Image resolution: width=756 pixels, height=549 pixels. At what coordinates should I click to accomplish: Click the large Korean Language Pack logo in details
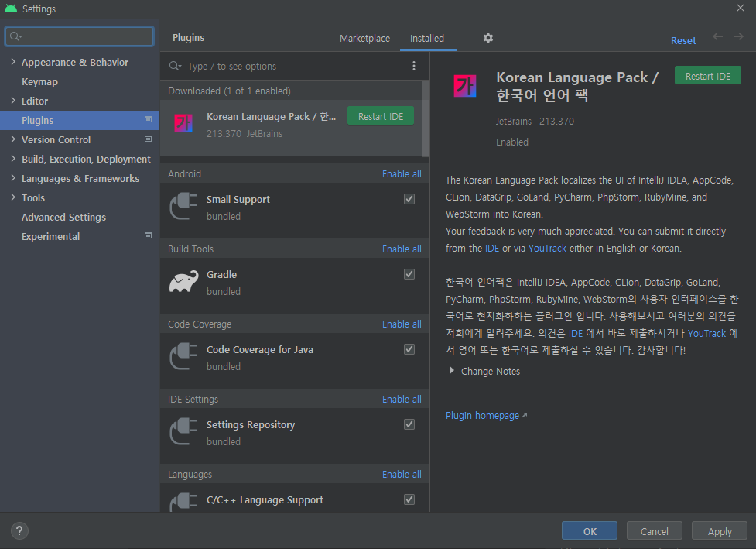coord(465,86)
